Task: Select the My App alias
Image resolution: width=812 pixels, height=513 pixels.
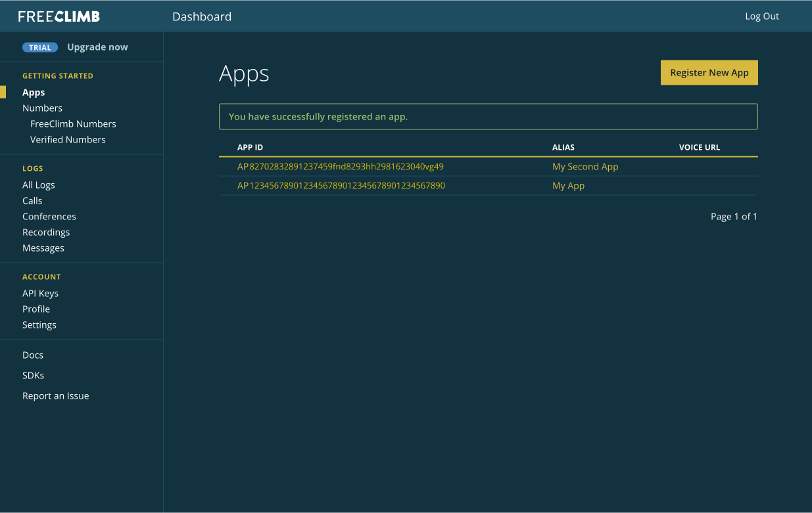Action: (x=568, y=186)
